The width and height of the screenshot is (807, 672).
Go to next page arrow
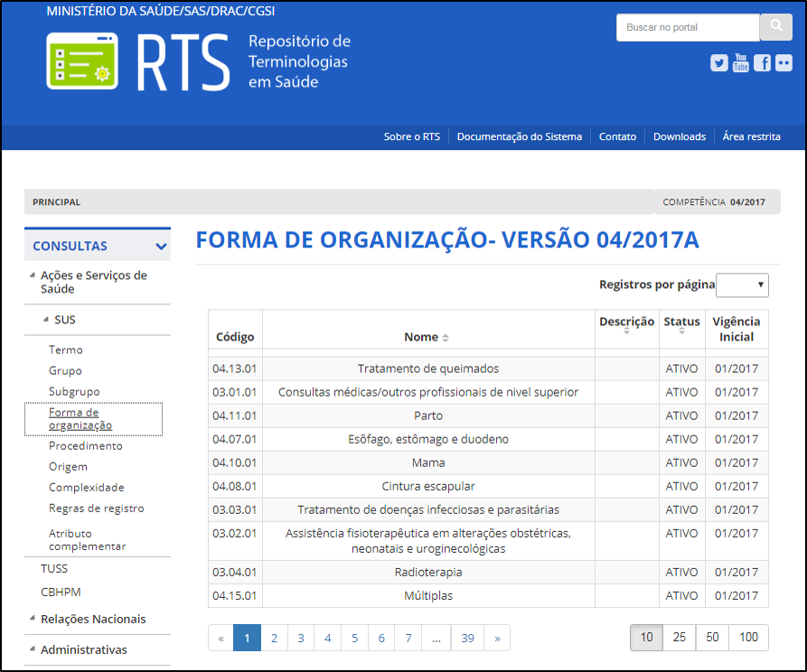pyautogui.click(x=496, y=638)
